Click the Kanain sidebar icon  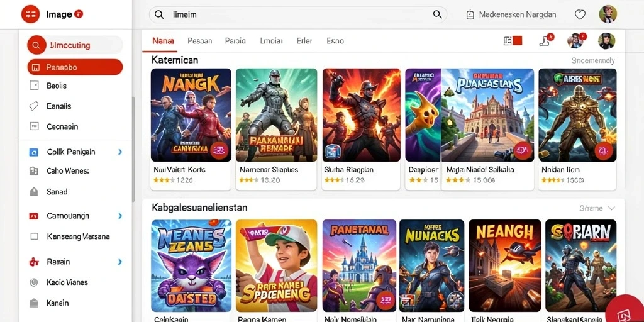coord(34,303)
